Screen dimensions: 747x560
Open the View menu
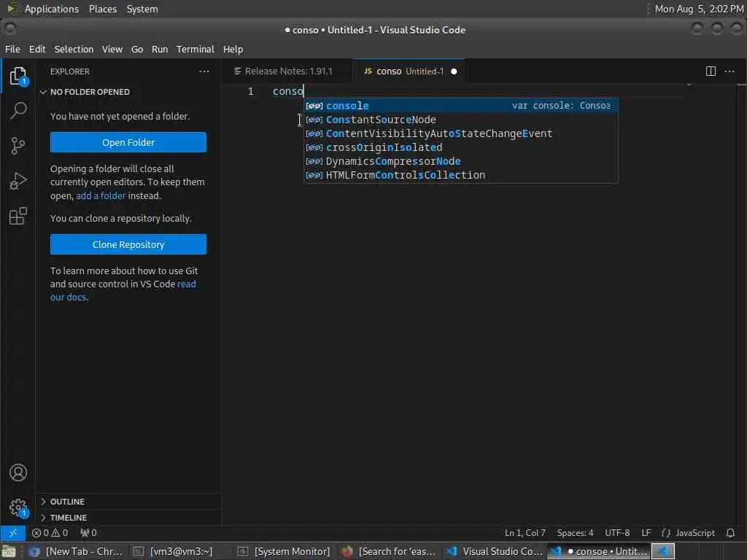[112, 49]
